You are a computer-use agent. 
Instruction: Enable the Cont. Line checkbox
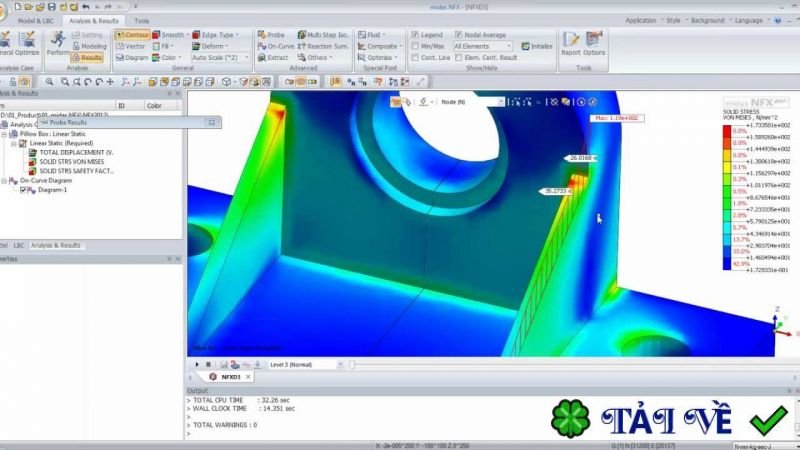tap(415, 58)
